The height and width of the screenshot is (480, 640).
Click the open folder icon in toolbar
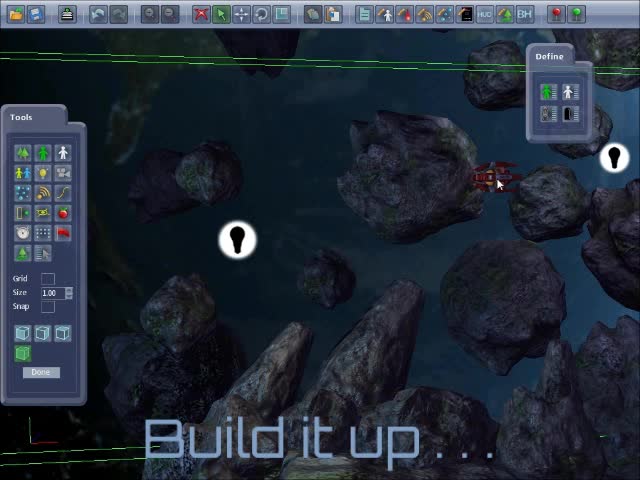[16, 14]
